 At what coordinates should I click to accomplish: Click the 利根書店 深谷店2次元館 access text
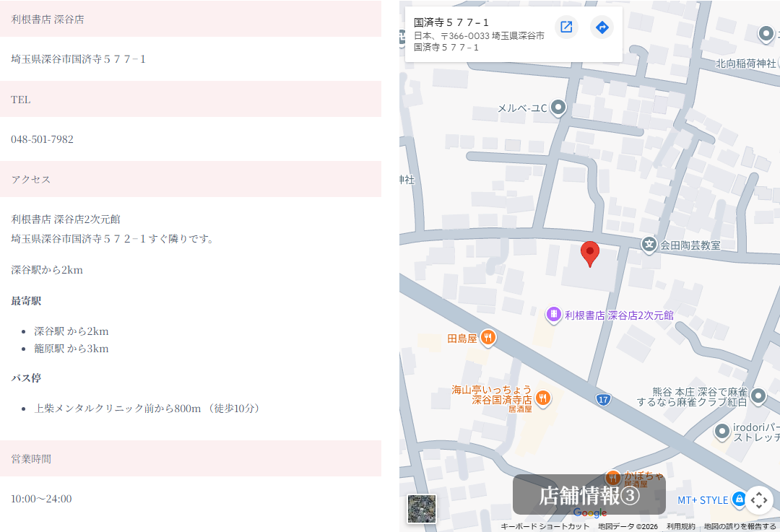[x=66, y=219]
